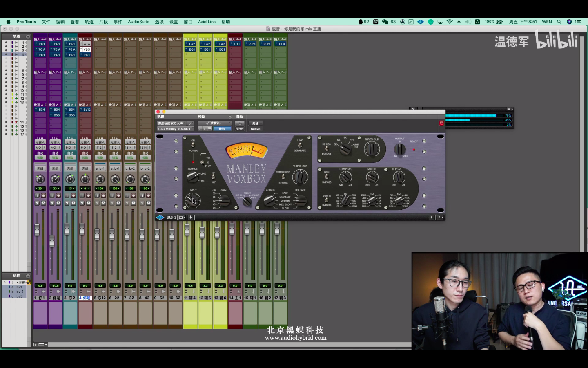588x368 pixels.
Task: Click the copy preset settings icon
Action: (210, 129)
